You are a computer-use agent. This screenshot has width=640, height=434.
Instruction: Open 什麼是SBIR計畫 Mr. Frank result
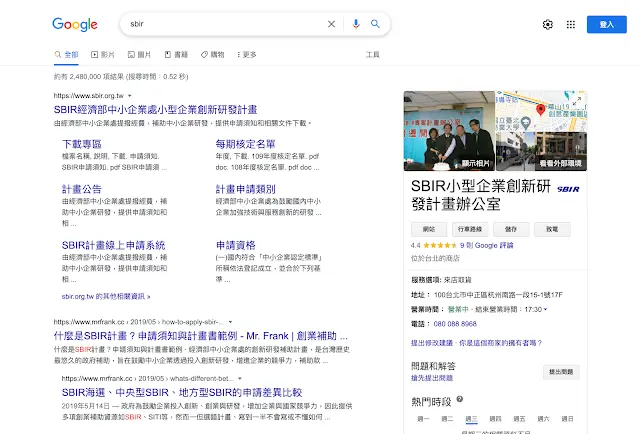tap(201, 336)
